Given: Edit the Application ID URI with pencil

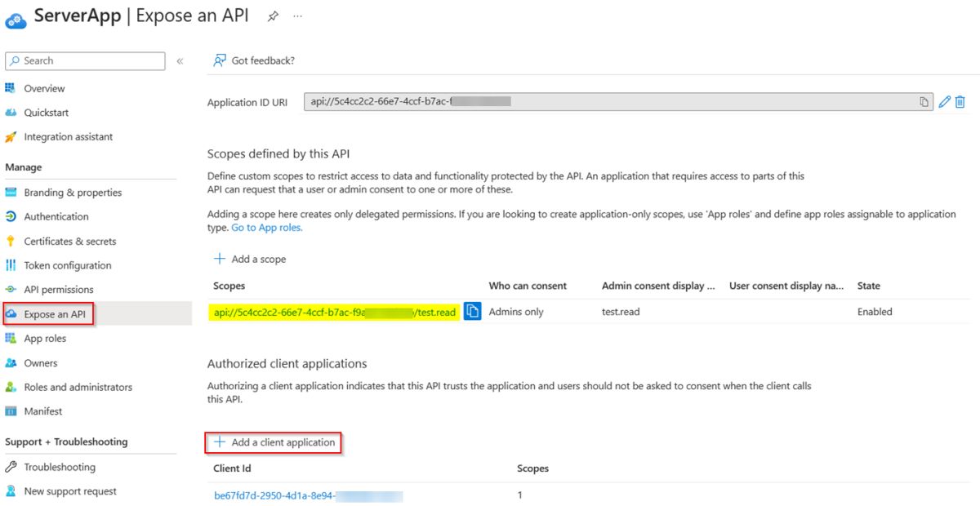Looking at the screenshot, I should click(945, 102).
